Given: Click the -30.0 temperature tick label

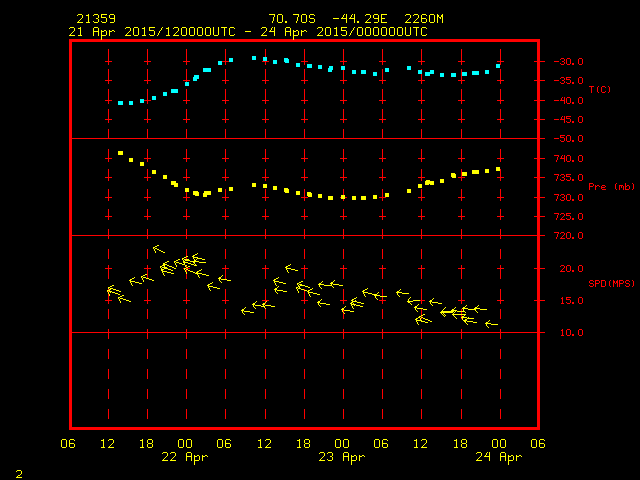Looking at the screenshot, I should [568, 62].
